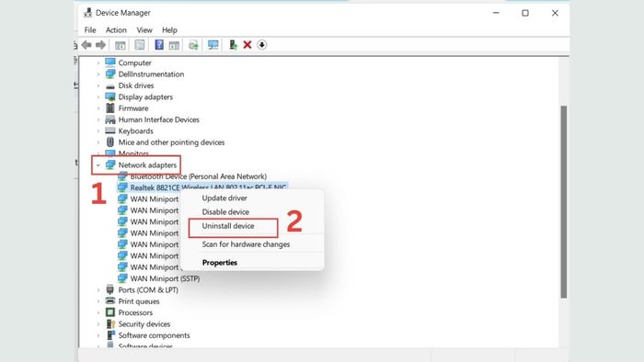Click the Device Manager title bar icon
This screenshot has width=644, height=362.
pos(87,13)
